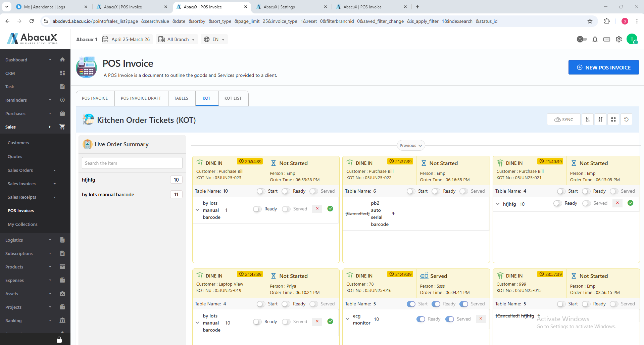Viewport: 644px width, 345px height.
Task: Open the All Branch dropdown
Action: (177, 39)
